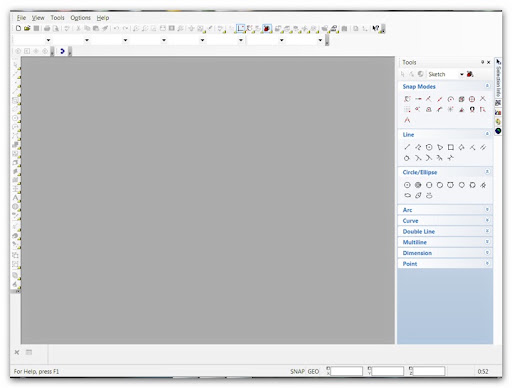Open the View menu

(38, 18)
